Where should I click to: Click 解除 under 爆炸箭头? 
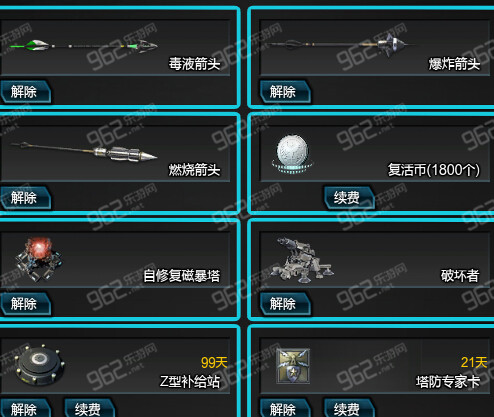point(285,92)
